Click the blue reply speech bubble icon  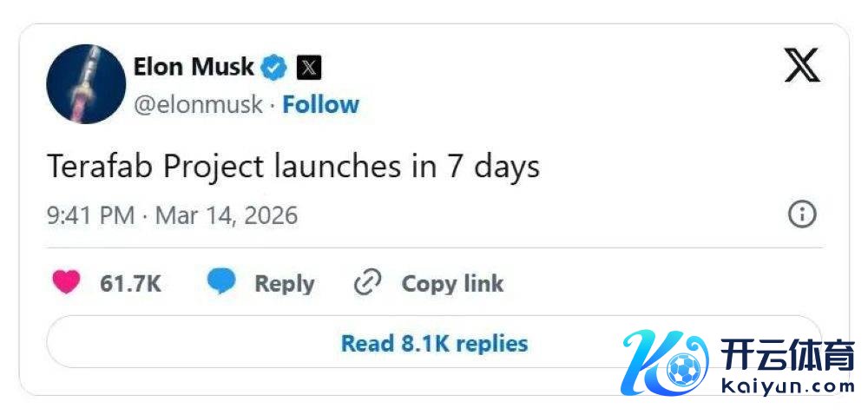[221, 283]
